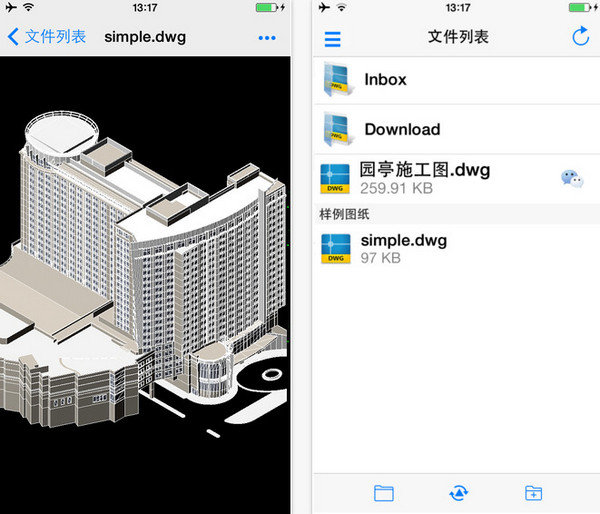
Task: Tap the simple.dwg title in viewer header
Action: 145,38
